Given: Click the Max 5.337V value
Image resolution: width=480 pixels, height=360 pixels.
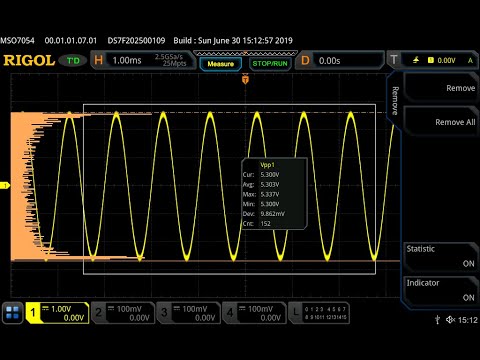Looking at the screenshot, I should [x=270, y=194].
